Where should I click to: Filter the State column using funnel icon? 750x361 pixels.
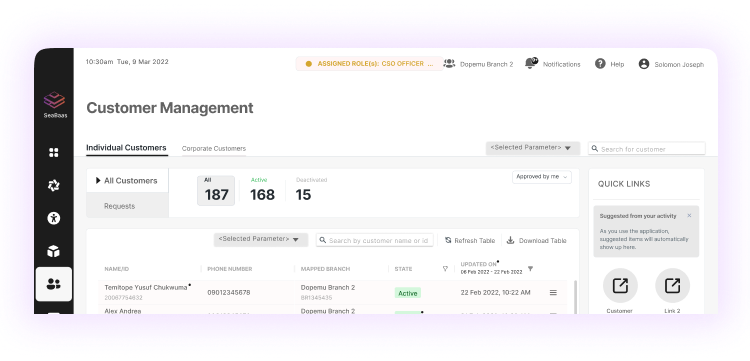pos(445,269)
